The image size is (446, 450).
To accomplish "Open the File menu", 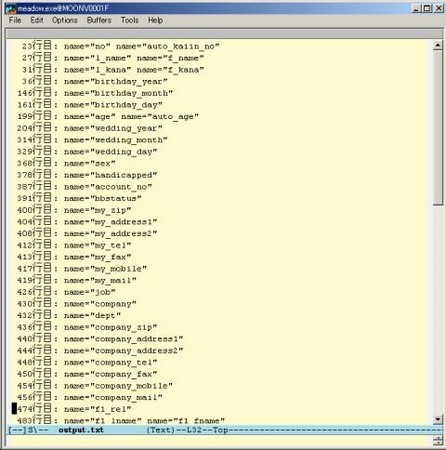I will tap(15, 20).
